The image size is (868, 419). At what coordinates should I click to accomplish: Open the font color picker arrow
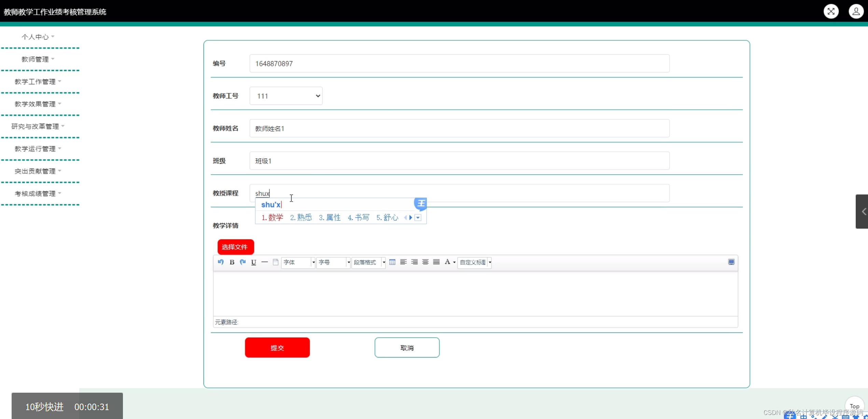(454, 262)
